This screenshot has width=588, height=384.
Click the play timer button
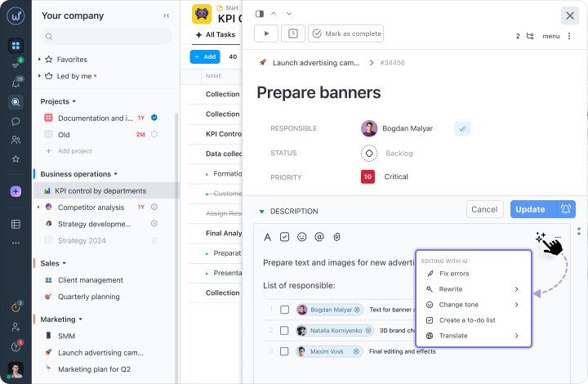(x=266, y=33)
